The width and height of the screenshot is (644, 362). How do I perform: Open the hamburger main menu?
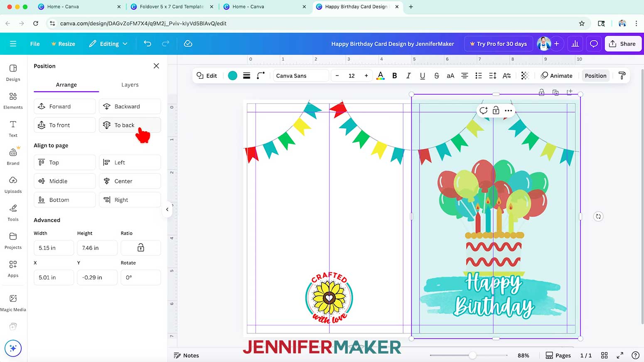click(13, 44)
